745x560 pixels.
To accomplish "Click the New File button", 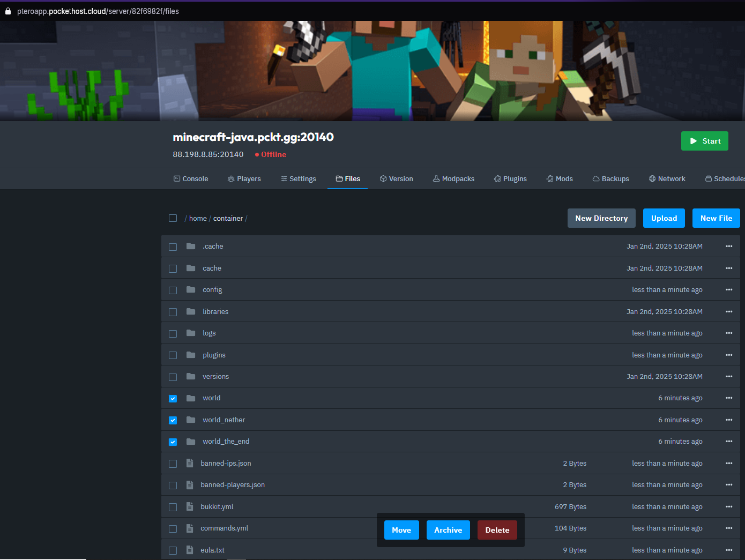I will (716, 218).
